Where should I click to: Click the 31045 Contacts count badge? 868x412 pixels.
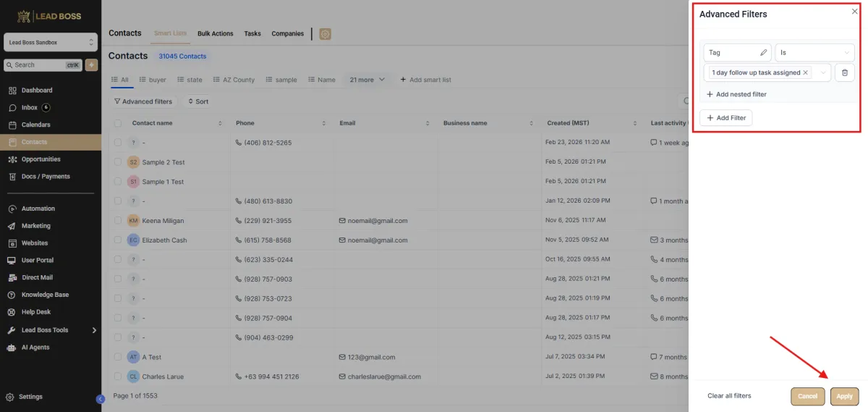pyautogui.click(x=182, y=56)
